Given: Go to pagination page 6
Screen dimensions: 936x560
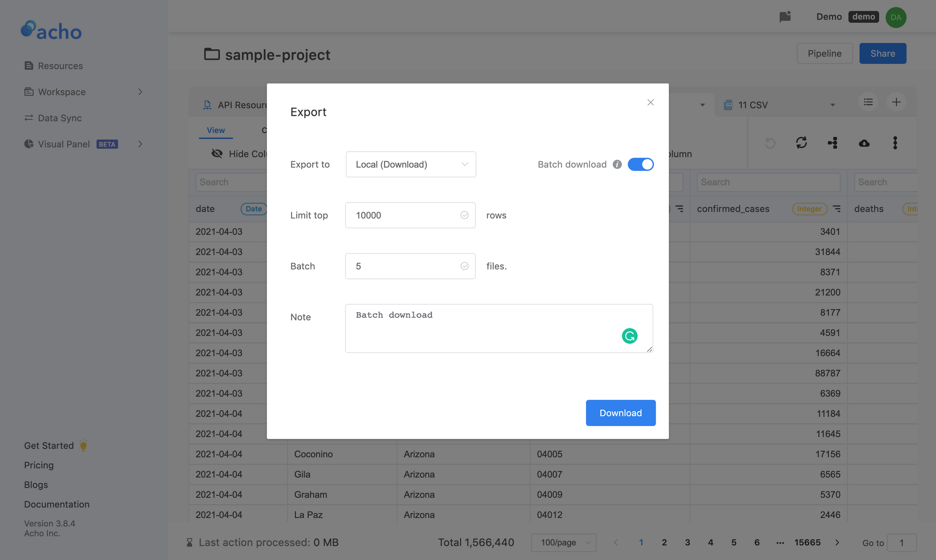Looking at the screenshot, I should click(757, 543).
